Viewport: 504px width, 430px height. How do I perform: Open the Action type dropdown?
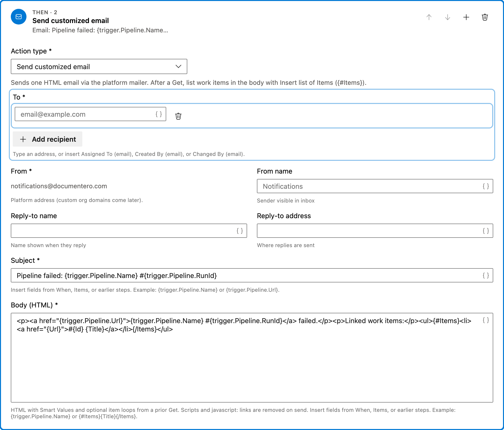pyautogui.click(x=99, y=66)
